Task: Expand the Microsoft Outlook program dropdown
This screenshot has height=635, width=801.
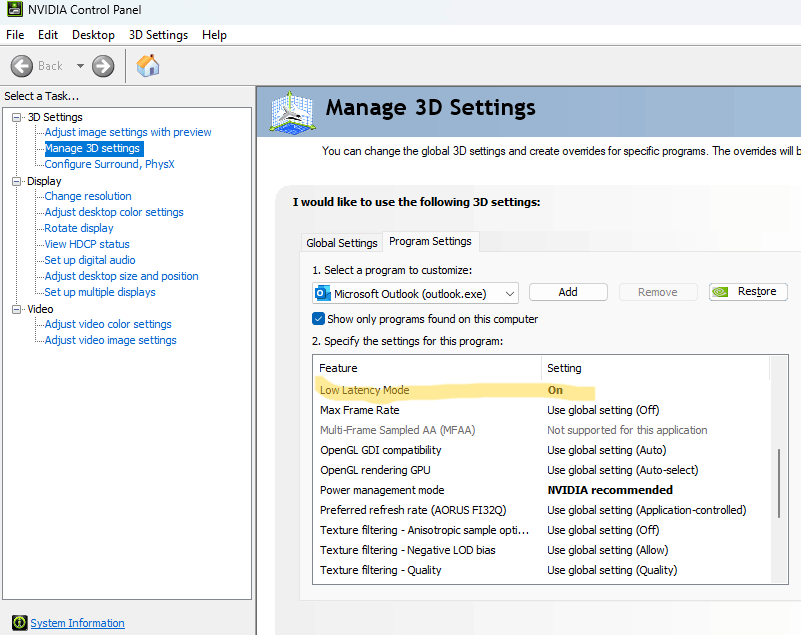Action: (415, 293)
